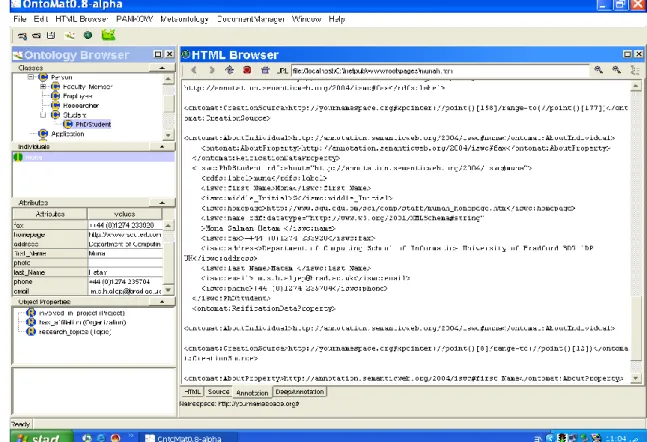This screenshot has width=647, height=442.
Task: Maximize the Ontology Browser panel
Action: [x=158, y=54]
